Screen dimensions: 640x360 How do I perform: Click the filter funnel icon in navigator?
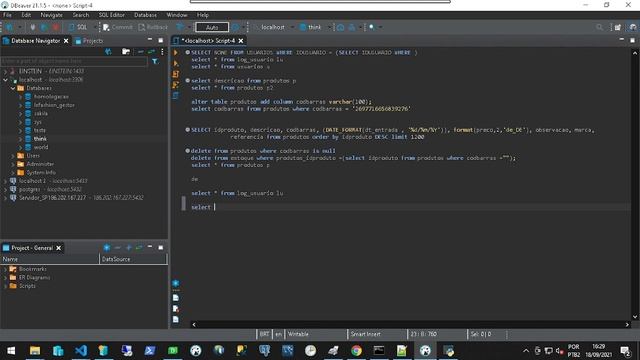click(156, 61)
